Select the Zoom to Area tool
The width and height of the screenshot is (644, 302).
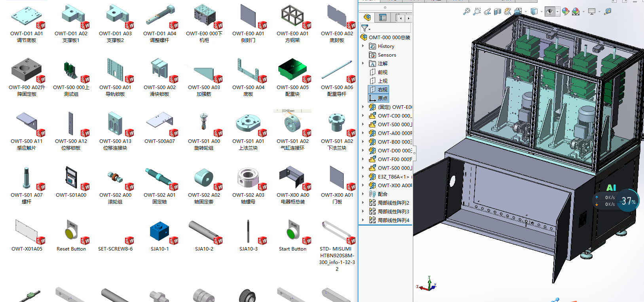pyautogui.click(x=477, y=11)
